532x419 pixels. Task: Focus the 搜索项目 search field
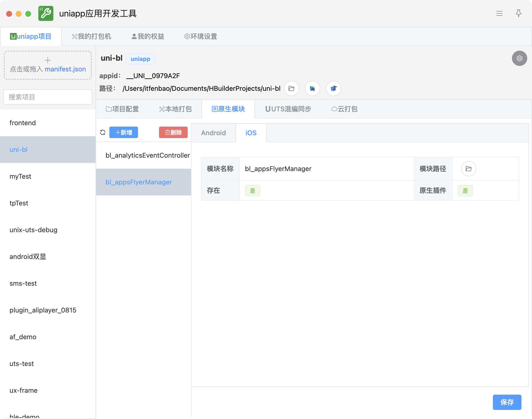point(48,97)
